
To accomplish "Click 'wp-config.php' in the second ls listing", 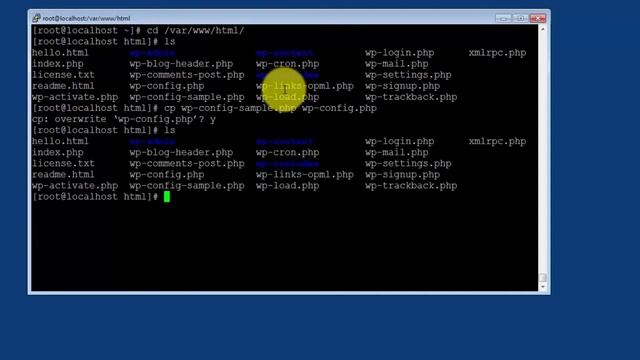I will (167, 175).
